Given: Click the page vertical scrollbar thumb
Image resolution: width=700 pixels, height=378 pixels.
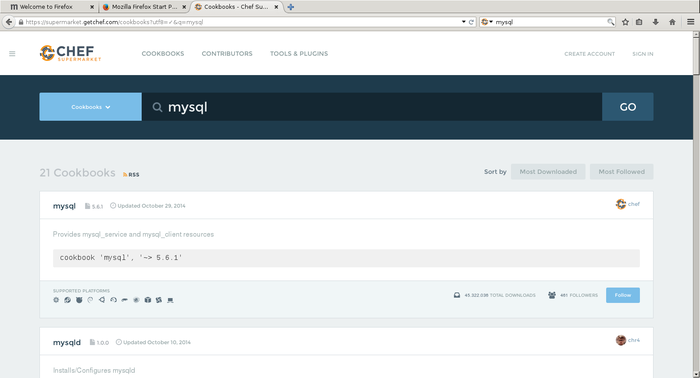Looking at the screenshot, I should [x=696, y=56].
